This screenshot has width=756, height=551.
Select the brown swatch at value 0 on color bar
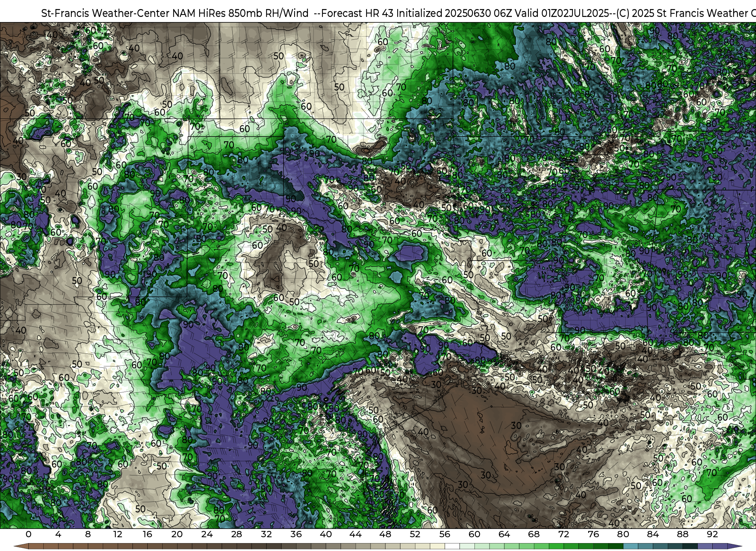tap(36, 546)
